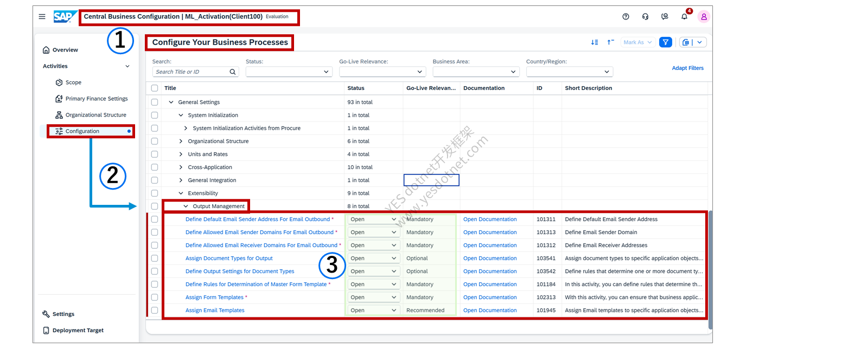This screenshot has width=868, height=349.
Task: Collapse the Extensibility node
Action: [x=181, y=193]
